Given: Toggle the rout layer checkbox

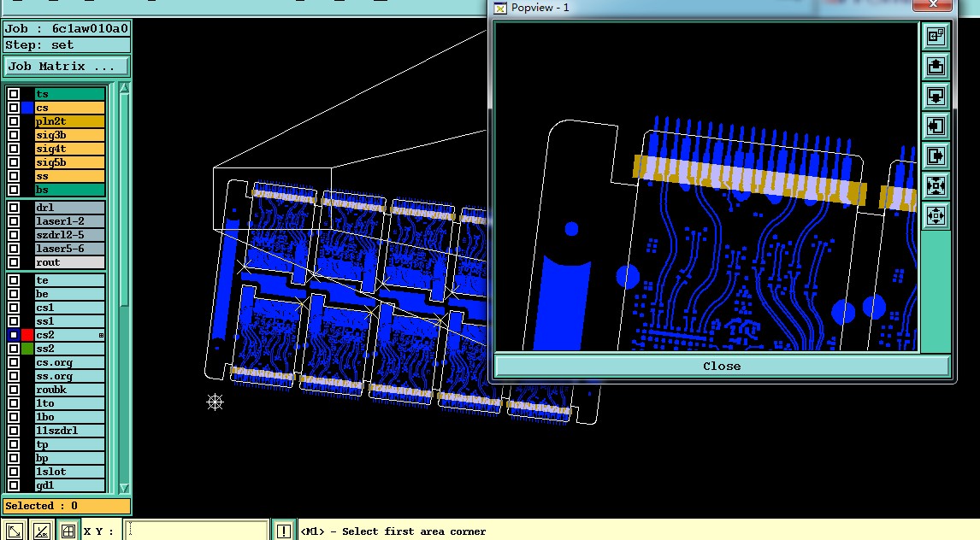Looking at the screenshot, I should click(13, 262).
